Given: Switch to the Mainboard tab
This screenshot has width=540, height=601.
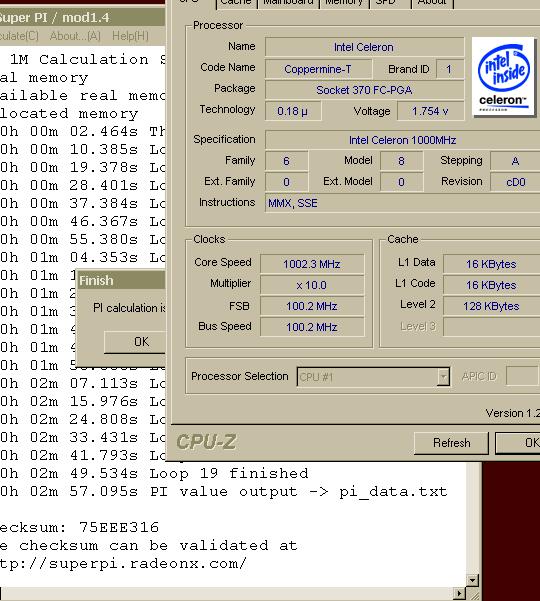Looking at the screenshot, I should coord(288,3).
